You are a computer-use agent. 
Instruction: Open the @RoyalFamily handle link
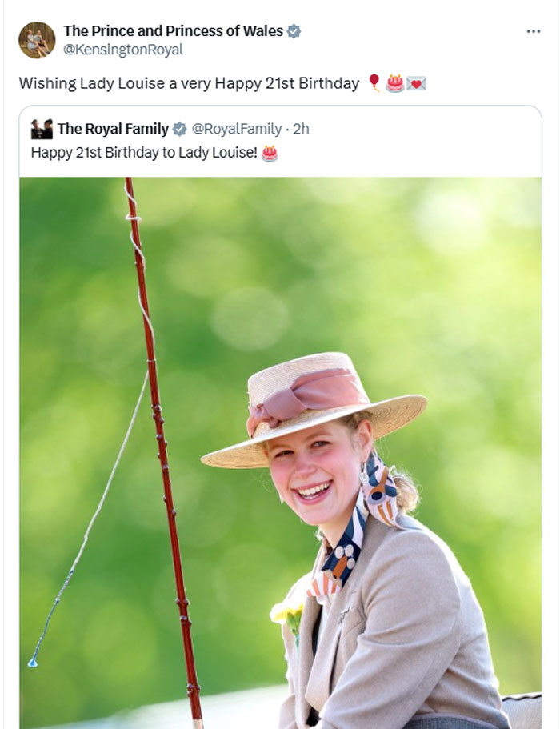[237, 129]
